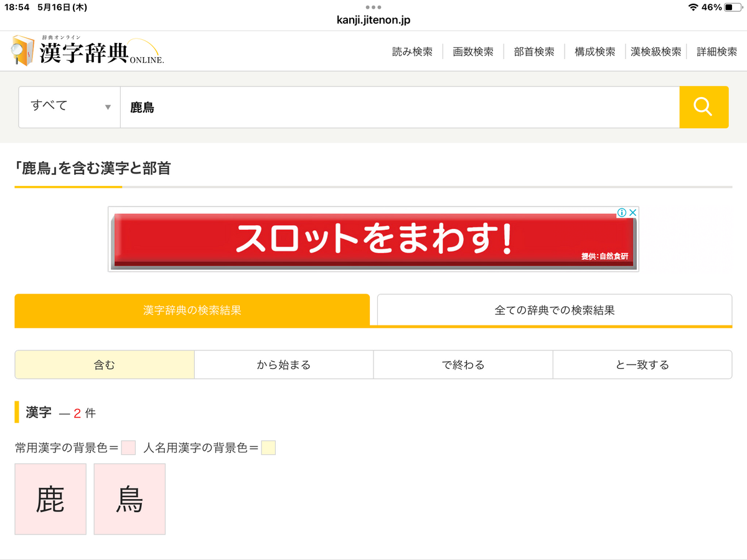
Task: Open the すべて category dropdown
Action: point(68,107)
